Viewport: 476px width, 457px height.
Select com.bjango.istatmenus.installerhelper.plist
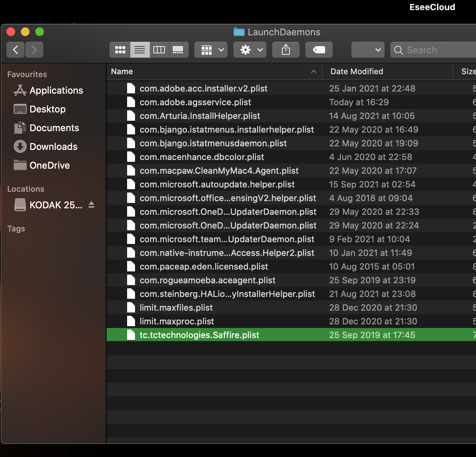pos(291,129)
